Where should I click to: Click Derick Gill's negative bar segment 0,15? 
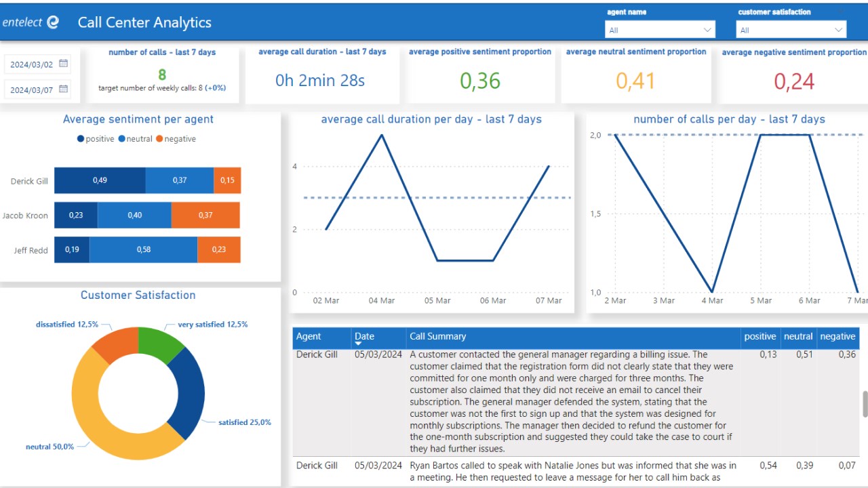tap(227, 180)
